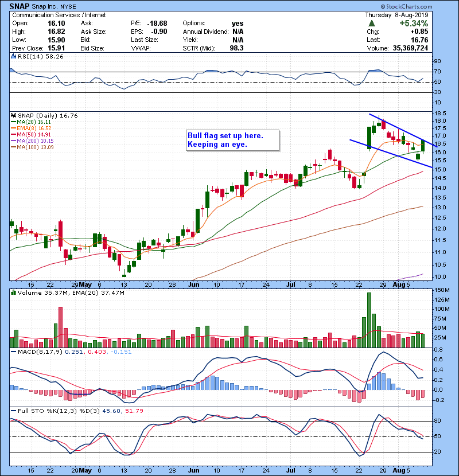
Task: Click 'Aug 5' on the price chart date axis
Action: pyautogui.click(x=401, y=285)
